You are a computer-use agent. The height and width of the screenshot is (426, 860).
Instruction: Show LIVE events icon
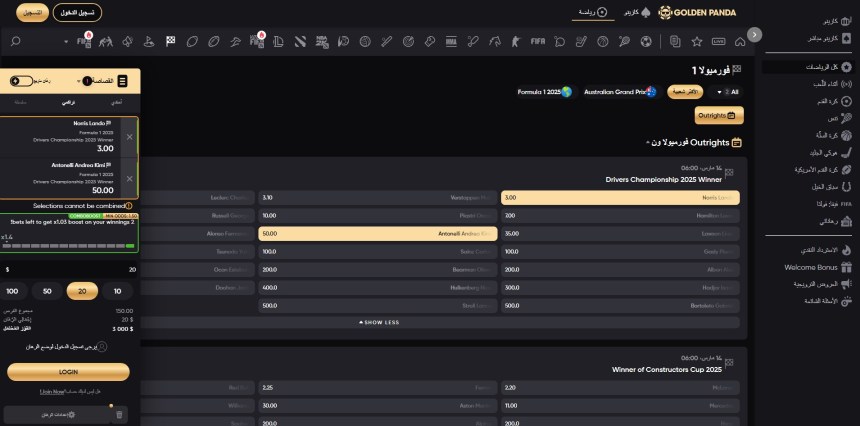click(x=718, y=41)
